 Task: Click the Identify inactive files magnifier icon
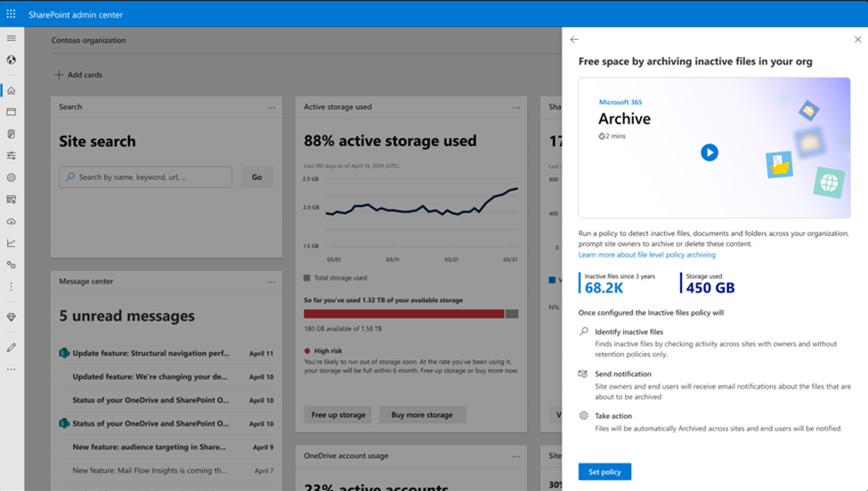[x=583, y=331]
